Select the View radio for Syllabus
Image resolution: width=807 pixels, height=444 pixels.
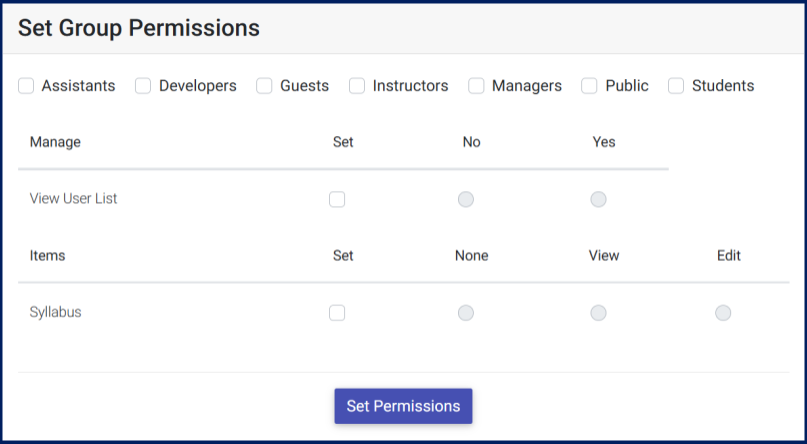click(598, 313)
